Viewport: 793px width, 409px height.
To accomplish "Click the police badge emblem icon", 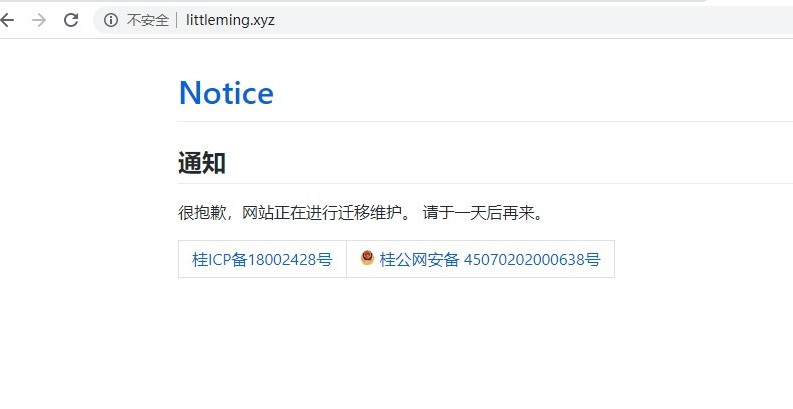I will (367, 258).
